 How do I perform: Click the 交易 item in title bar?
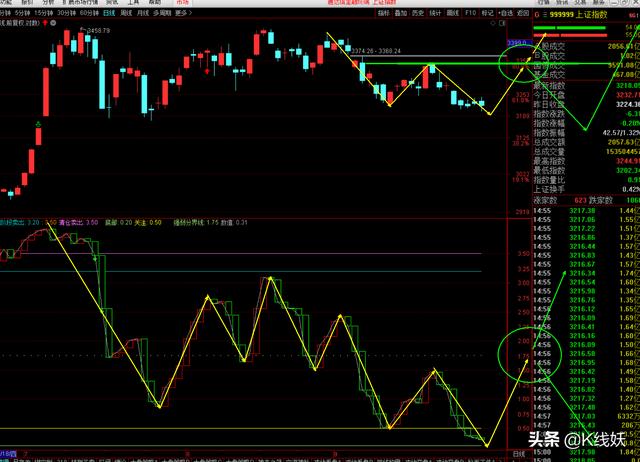(x=580, y=2)
